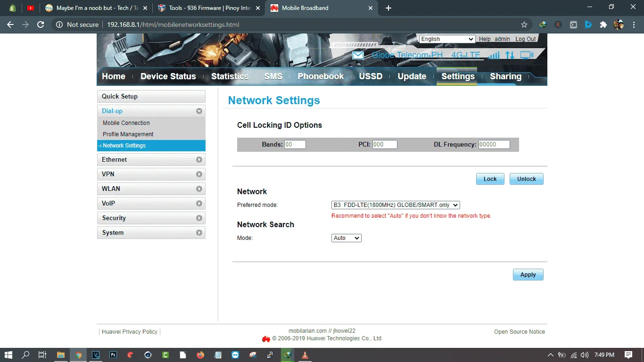Reload the current page
Image resolution: width=644 pixels, height=362 pixels.
pos(41,25)
